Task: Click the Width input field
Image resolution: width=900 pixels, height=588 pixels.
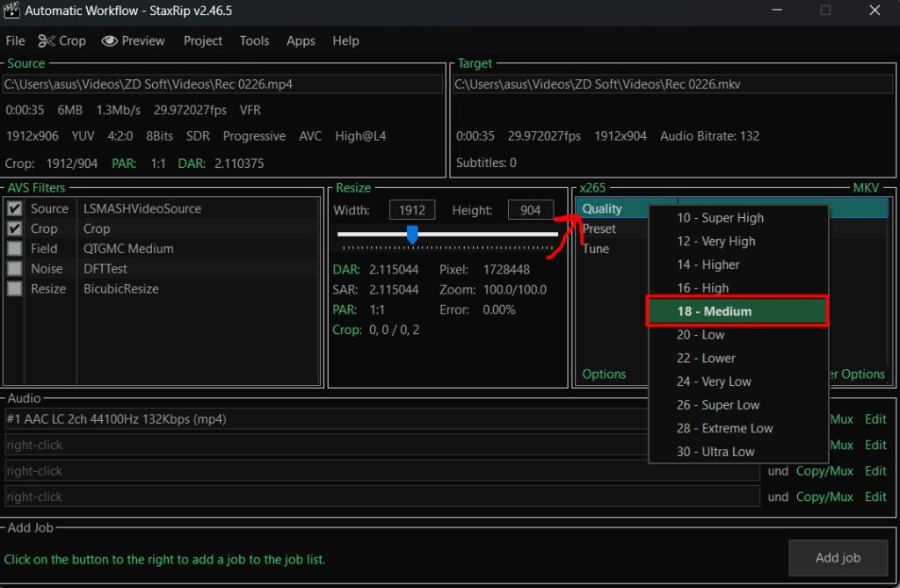Action: pos(412,210)
